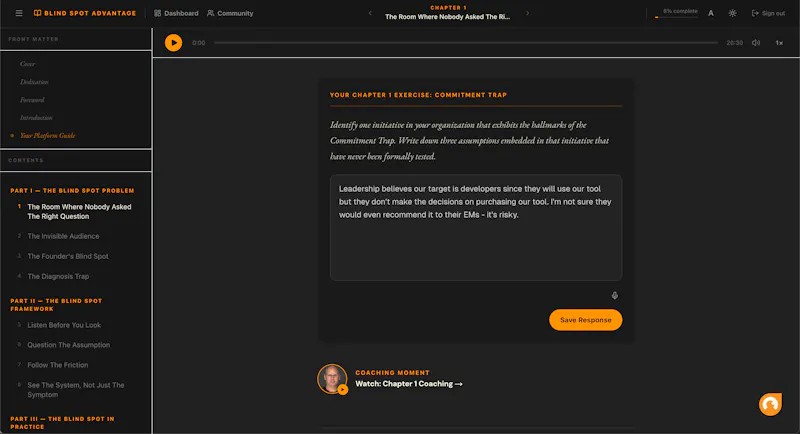Go to the next chapter arrow
Image resolution: width=800 pixels, height=434 pixels.
coord(527,13)
